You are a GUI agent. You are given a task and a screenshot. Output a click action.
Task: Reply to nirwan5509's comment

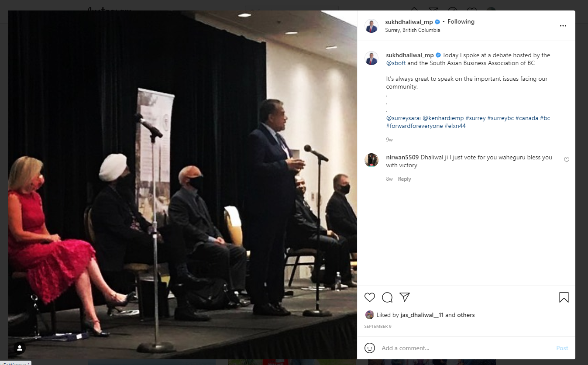pos(404,179)
